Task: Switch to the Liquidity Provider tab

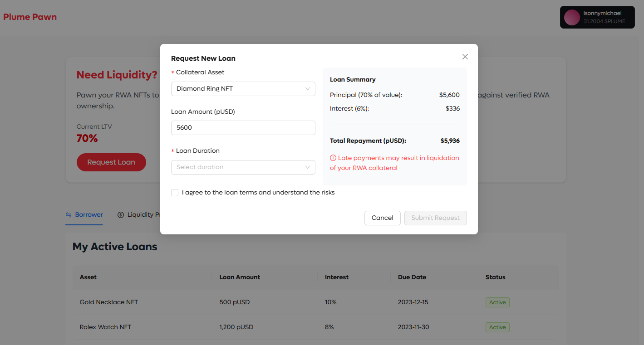Action: point(138,215)
